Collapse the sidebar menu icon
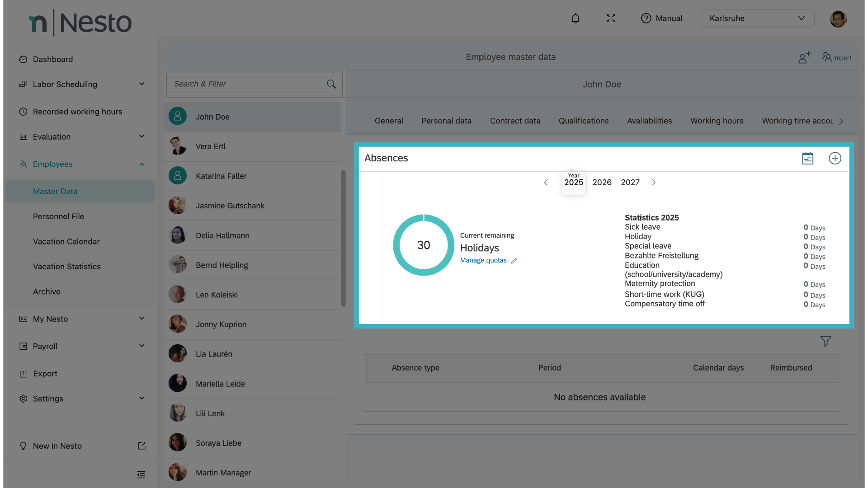Viewport: 868px width, 488px height. (x=141, y=474)
